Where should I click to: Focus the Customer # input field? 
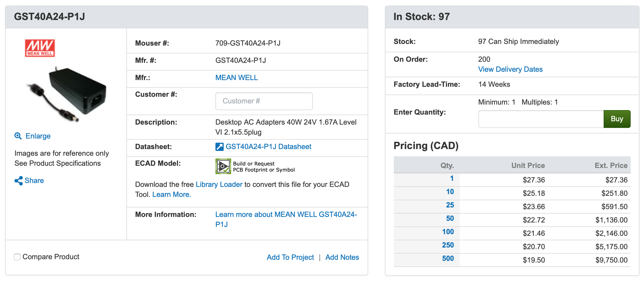click(x=264, y=101)
